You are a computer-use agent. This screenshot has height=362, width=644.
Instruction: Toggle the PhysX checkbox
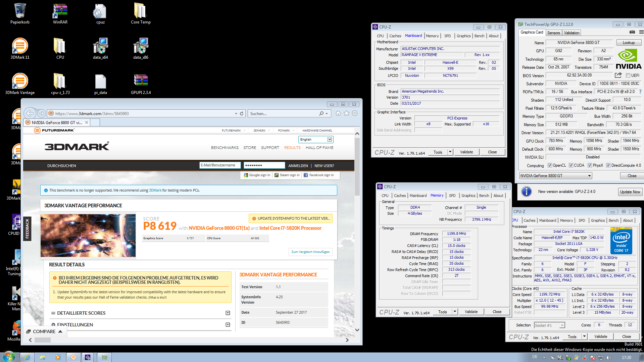[590, 165]
